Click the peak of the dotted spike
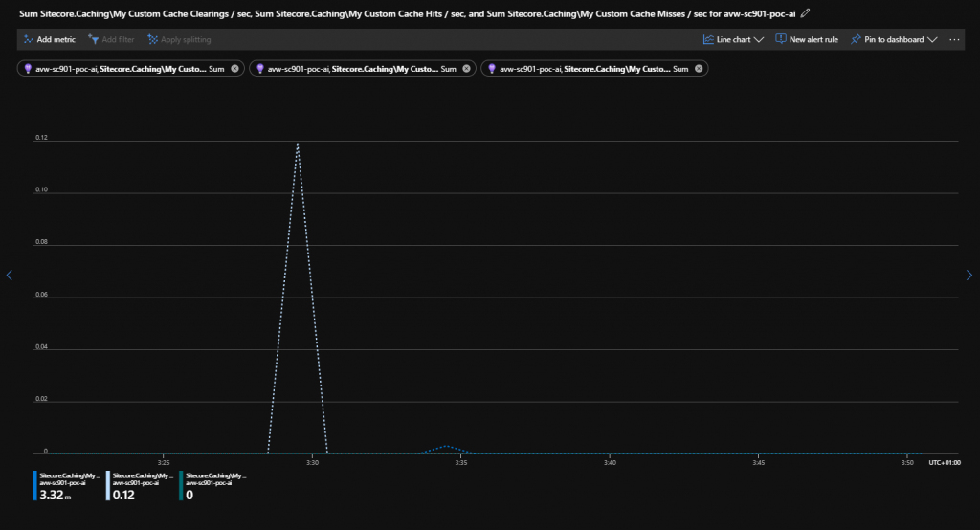The width and height of the screenshot is (980, 530). (x=298, y=144)
